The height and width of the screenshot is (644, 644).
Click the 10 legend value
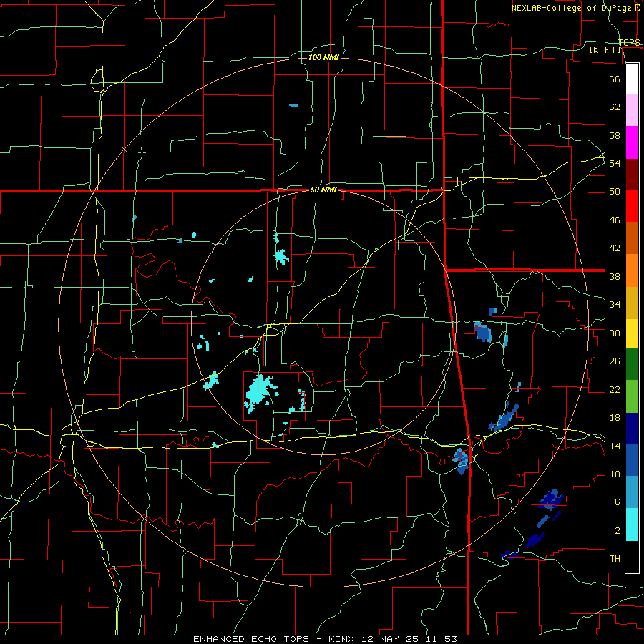[615, 474]
